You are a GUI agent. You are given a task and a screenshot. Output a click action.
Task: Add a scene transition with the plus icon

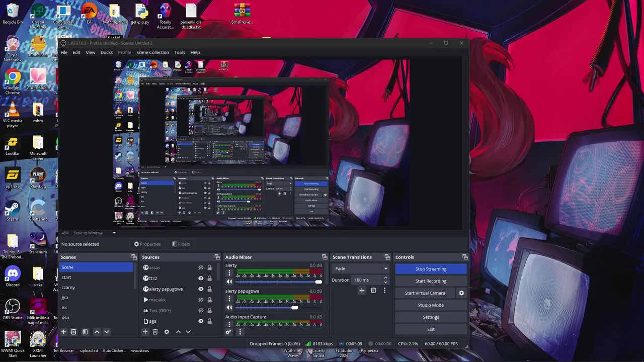click(361, 290)
